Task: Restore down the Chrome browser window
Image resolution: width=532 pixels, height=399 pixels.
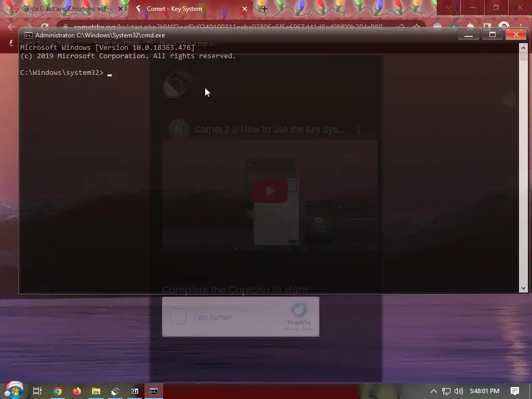Action: 496,7
